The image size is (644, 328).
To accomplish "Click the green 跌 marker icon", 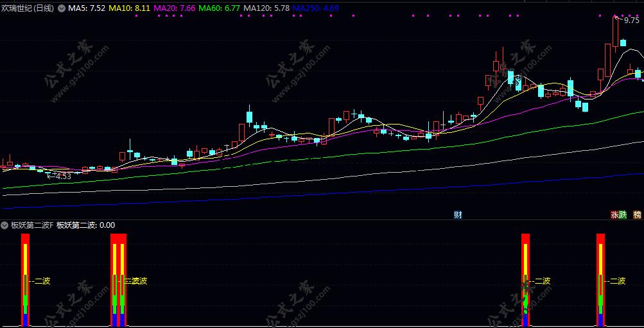I will pyautogui.click(x=623, y=214).
